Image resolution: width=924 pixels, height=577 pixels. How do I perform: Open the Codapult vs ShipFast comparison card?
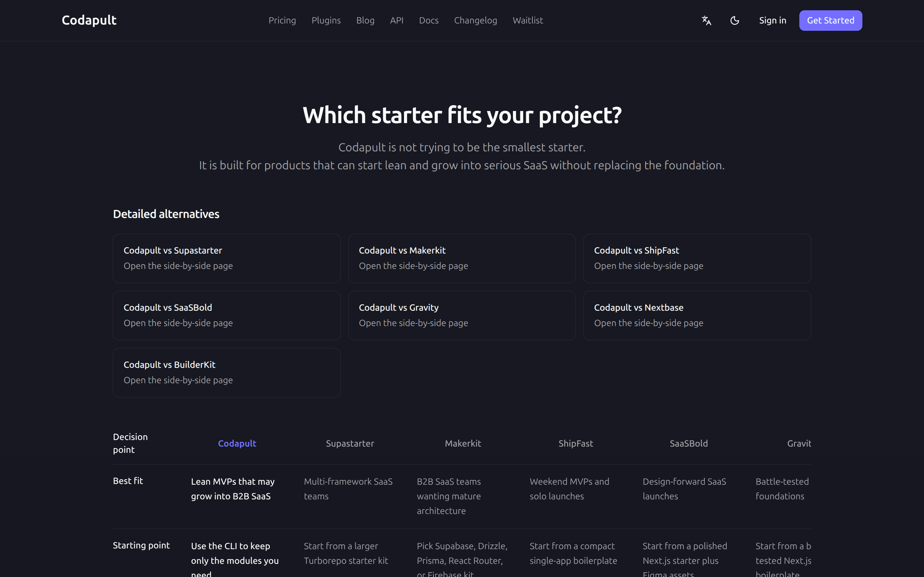point(697,258)
